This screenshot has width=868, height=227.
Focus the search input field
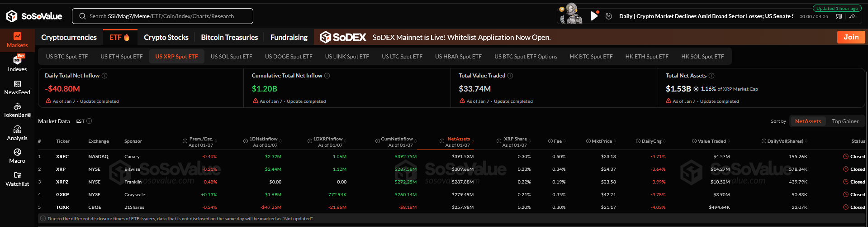pyautogui.click(x=162, y=16)
